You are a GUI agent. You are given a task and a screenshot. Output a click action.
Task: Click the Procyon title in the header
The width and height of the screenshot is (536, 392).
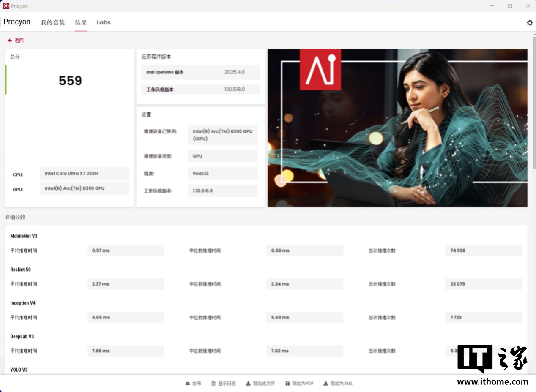click(x=17, y=22)
